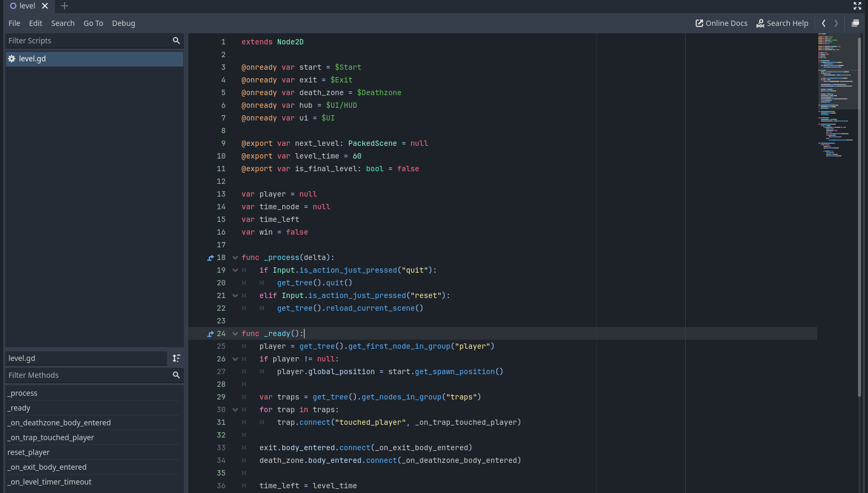This screenshot has height=493, width=868.
Task: Fold the _ready function at line 24
Action: 235,334
